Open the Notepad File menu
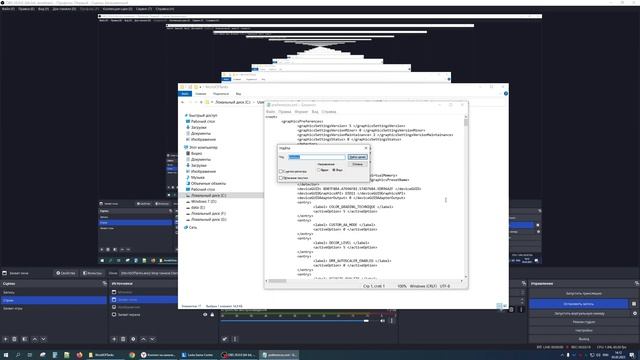Viewport: 640px width, 360px height. coord(270,111)
